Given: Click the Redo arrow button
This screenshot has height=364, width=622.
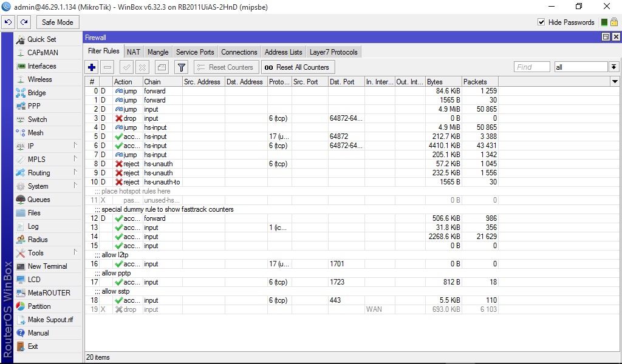Looking at the screenshot, I should [24, 22].
